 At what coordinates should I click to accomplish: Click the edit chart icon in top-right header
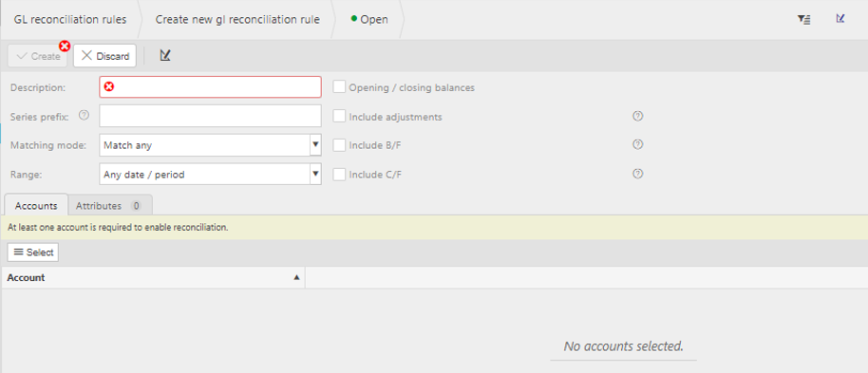point(840,19)
